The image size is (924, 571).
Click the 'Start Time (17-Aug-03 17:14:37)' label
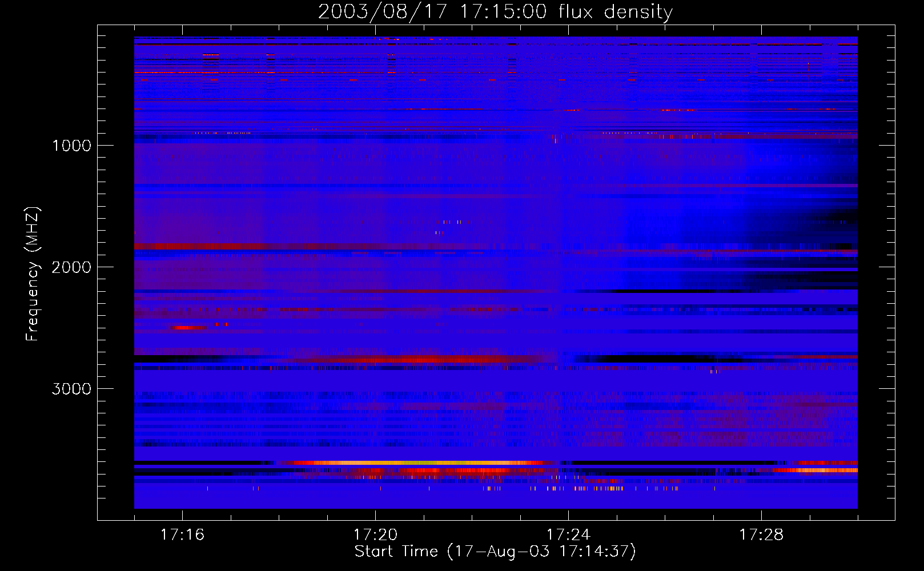pos(495,552)
